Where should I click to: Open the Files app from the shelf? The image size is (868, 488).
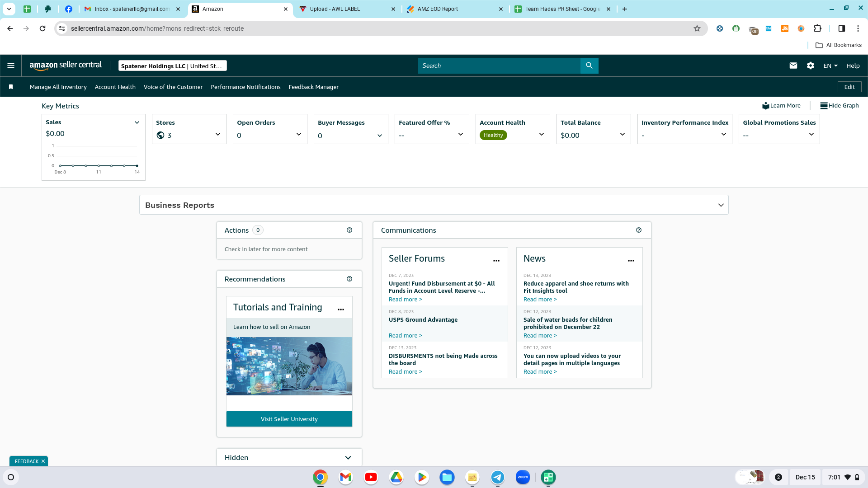(447, 477)
